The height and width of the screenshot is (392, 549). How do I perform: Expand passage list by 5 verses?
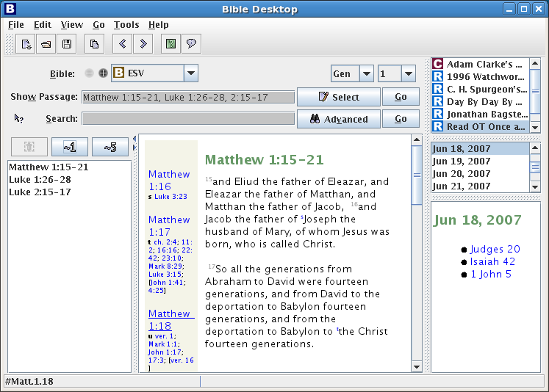(110, 148)
